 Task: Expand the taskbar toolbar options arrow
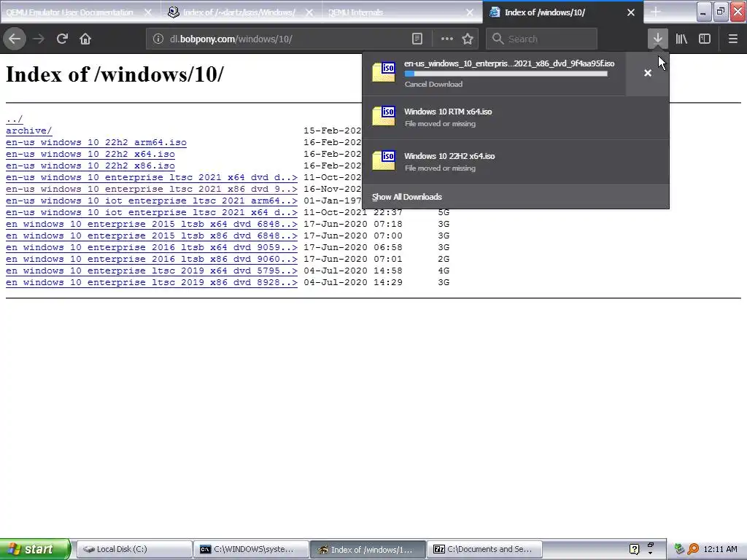tap(650, 553)
